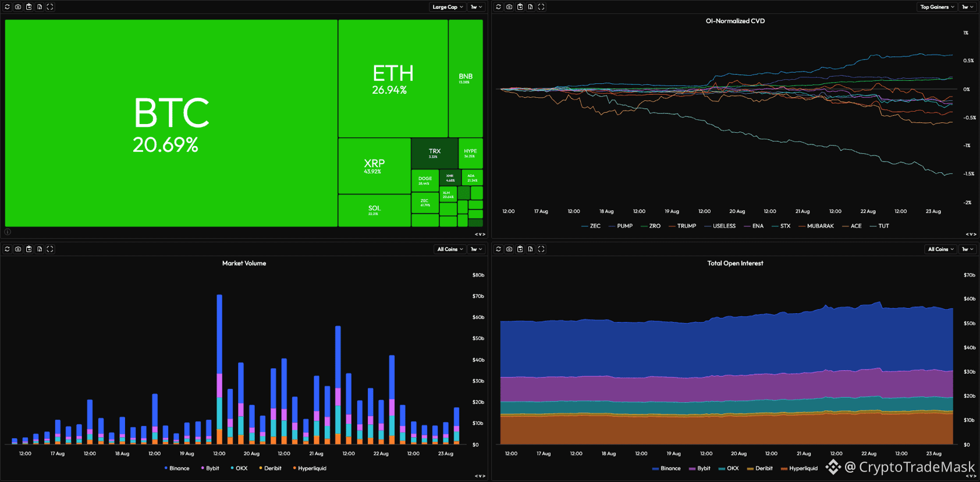
Task: Open the All Coins dropdown on Total Open Interest
Action: (941, 249)
